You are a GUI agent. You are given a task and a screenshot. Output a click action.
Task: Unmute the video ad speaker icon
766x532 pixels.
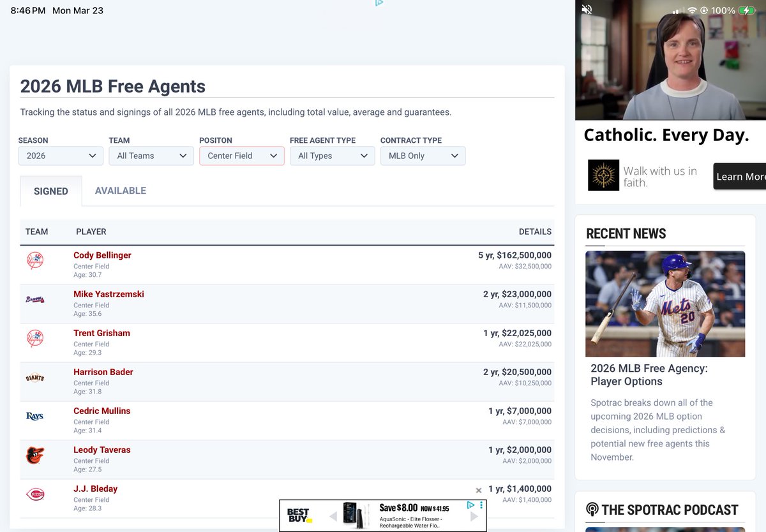pos(586,10)
